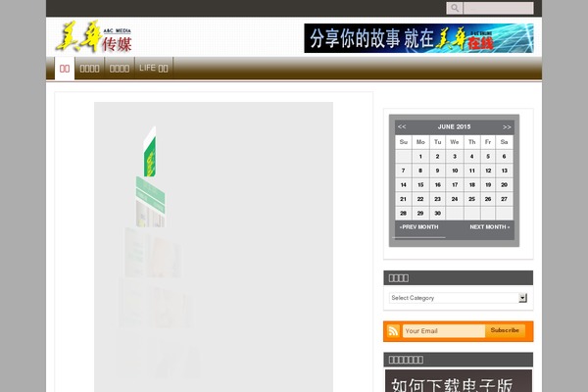The width and height of the screenshot is (588, 392).
Task: Select June 28 in the calendar
Action: click(404, 213)
